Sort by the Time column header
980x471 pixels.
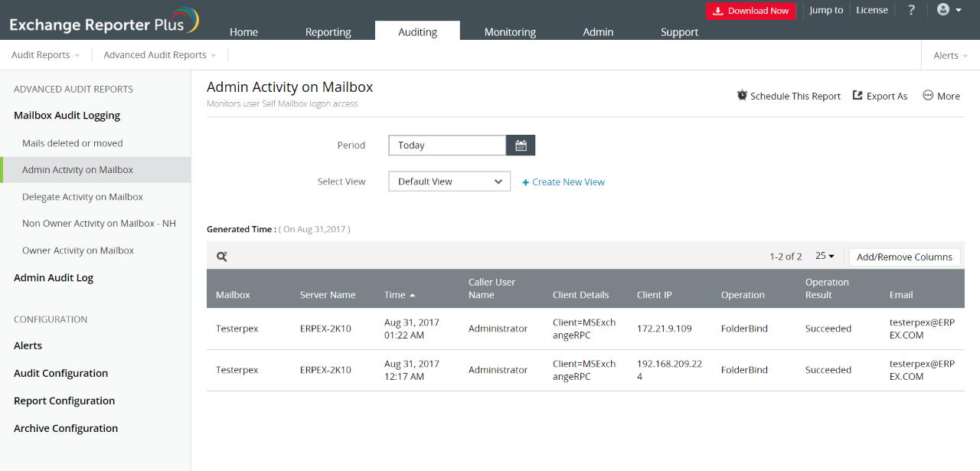400,295
